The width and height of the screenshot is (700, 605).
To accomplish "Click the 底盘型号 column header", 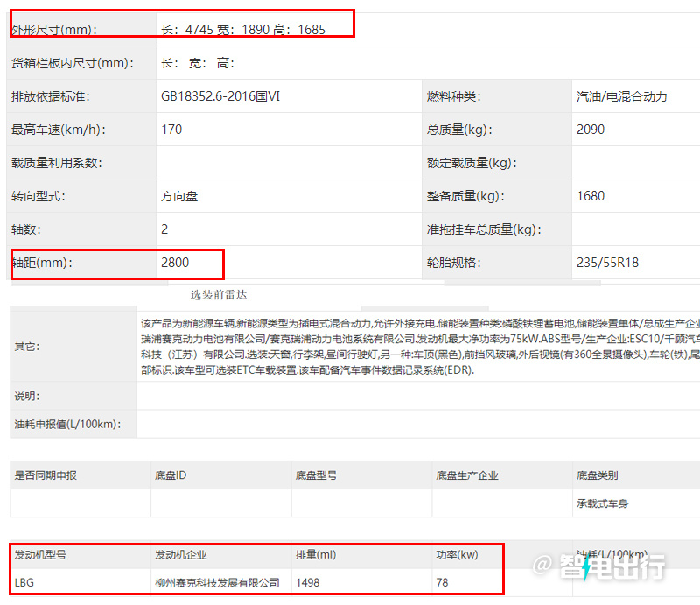I will pos(316,475).
